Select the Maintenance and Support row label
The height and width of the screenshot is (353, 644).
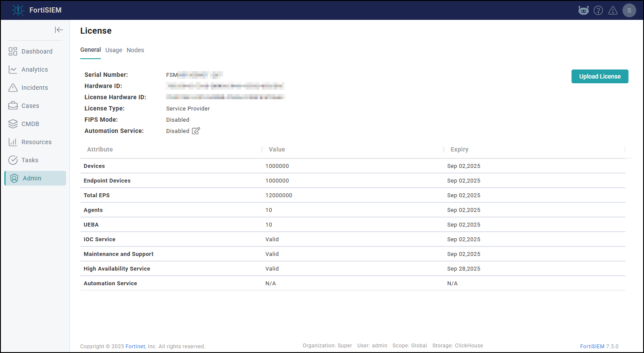(x=119, y=254)
